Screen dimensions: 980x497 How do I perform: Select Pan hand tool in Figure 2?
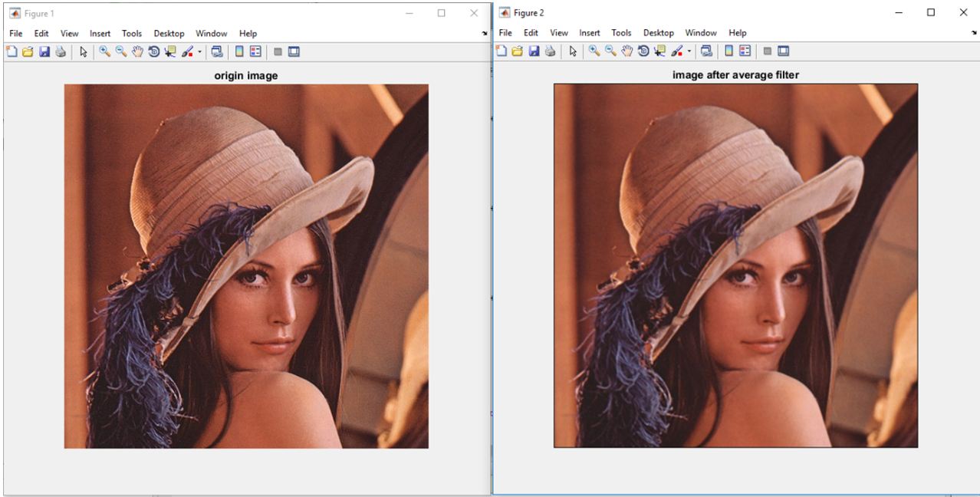coord(627,51)
